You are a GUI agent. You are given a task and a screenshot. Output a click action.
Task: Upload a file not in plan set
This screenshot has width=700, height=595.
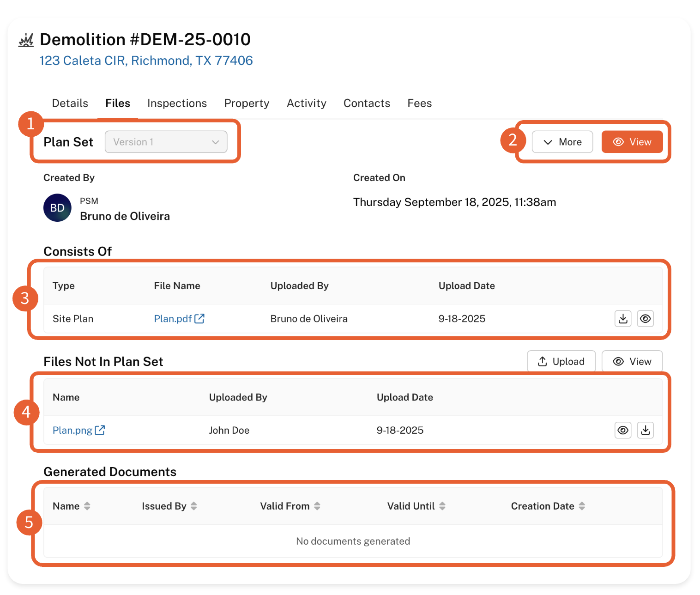click(x=561, y=361)
